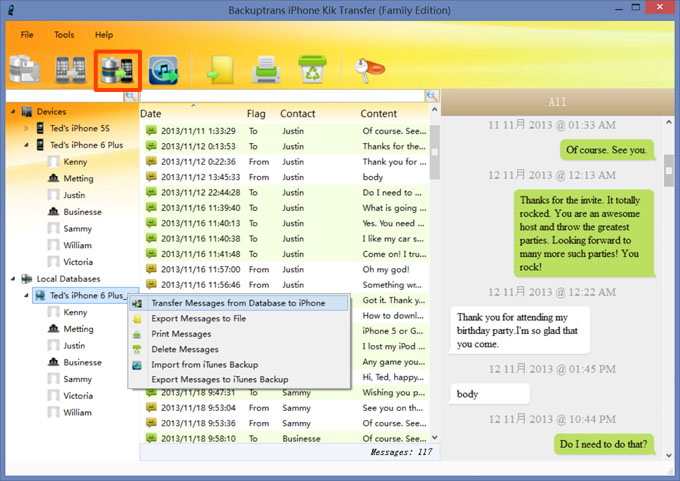Screen dimensions: 680x481
Task: Click the green recycle-bin Delete toolbar icon
Action: [312, 69]
